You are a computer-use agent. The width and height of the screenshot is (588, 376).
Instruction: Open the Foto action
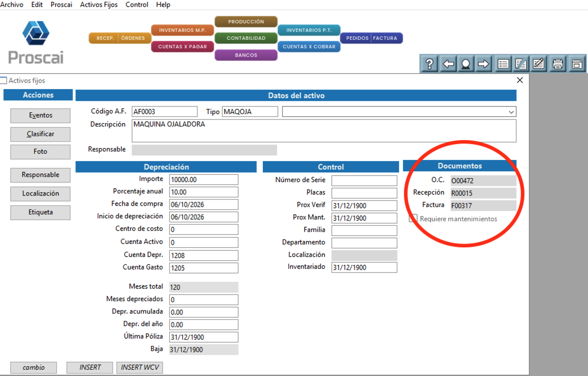(x=40, y=152)
